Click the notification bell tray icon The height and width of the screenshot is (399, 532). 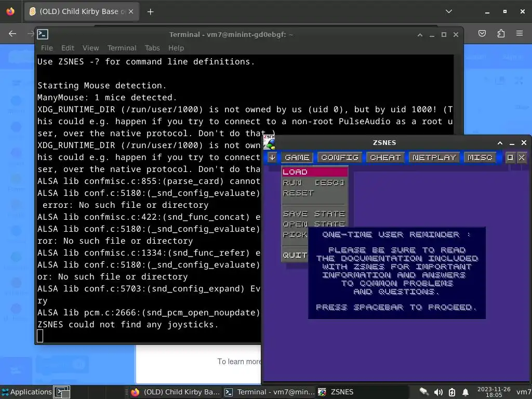465,392
